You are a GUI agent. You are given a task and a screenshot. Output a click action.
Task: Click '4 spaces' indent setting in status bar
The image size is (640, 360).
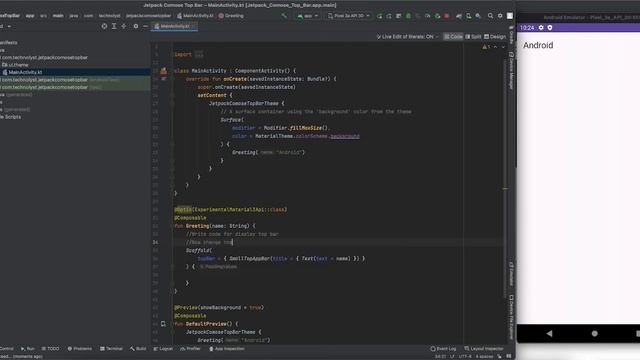point(484,356)
